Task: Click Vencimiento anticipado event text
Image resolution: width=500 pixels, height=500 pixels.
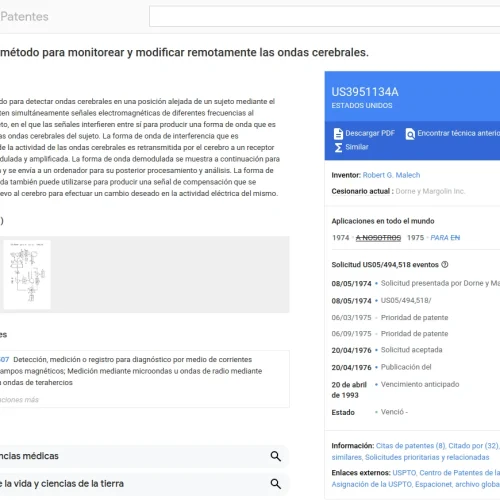Action: 420,384
